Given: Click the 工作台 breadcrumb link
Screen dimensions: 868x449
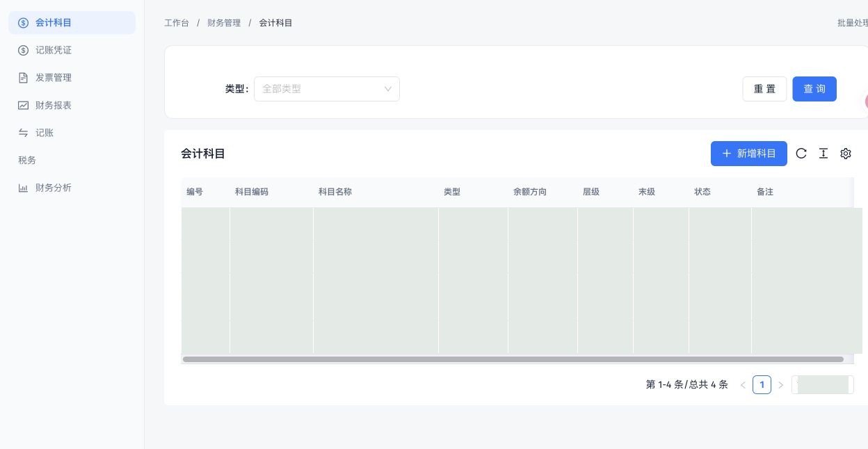Looking at the screenshot, I should (x=177, y=23).
